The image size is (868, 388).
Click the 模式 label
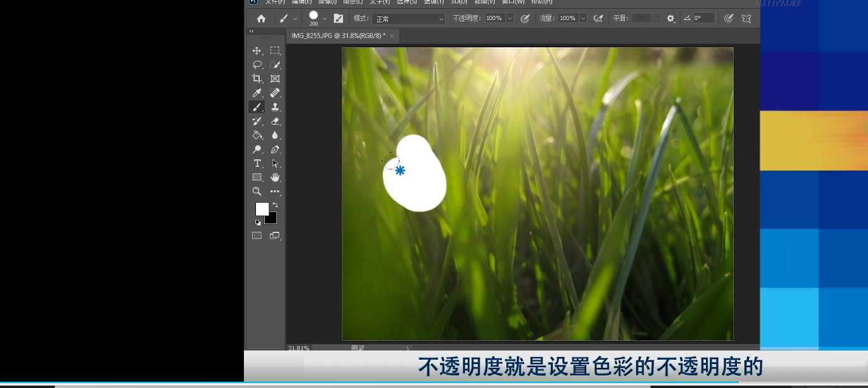pos(361,18)
